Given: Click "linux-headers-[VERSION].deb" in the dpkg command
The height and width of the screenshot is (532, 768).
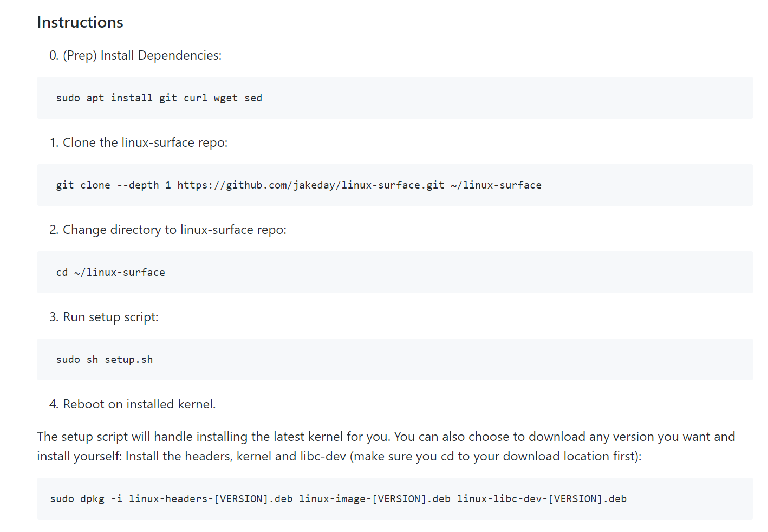Looking at the screenshot, I should [210, 499].
